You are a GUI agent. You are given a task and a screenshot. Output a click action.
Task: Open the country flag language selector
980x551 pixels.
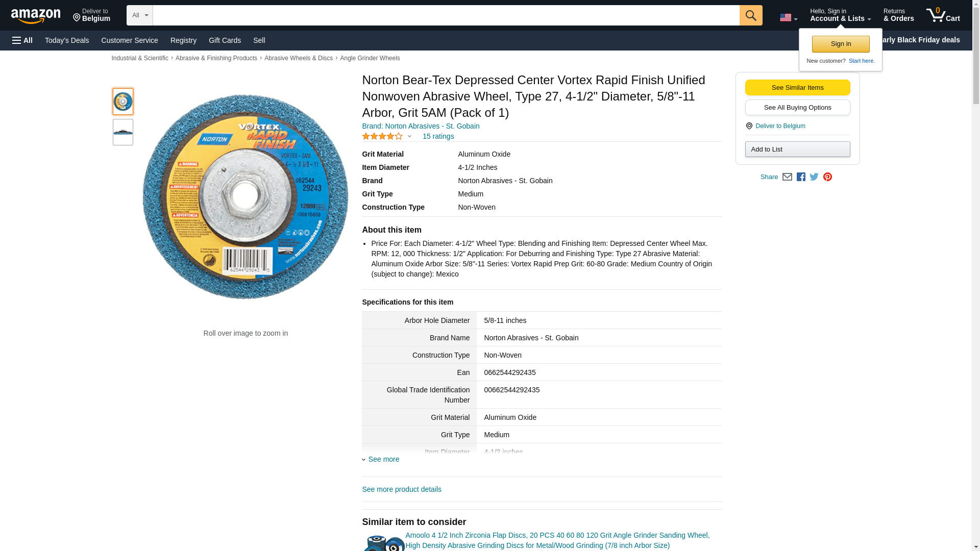788,17
